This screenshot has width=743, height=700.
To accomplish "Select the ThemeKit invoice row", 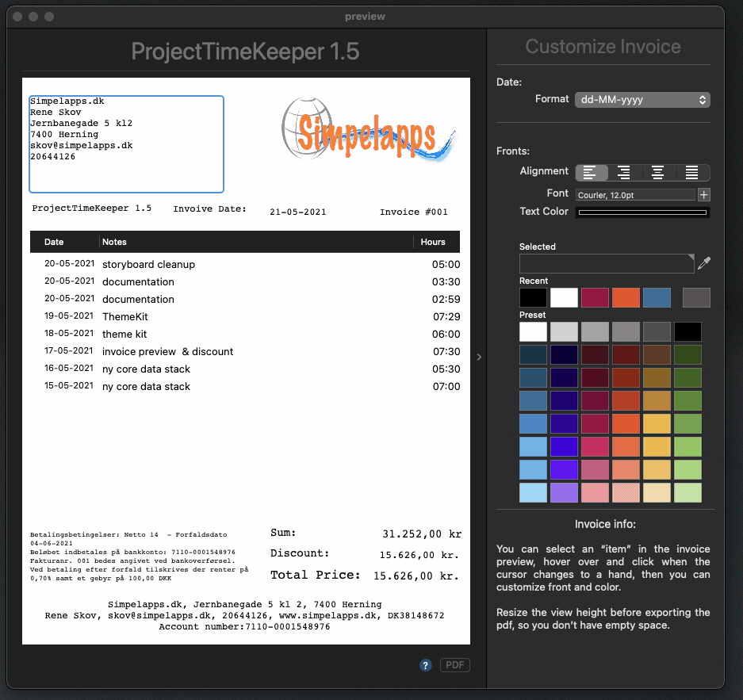I will click(x=245, y=316).
